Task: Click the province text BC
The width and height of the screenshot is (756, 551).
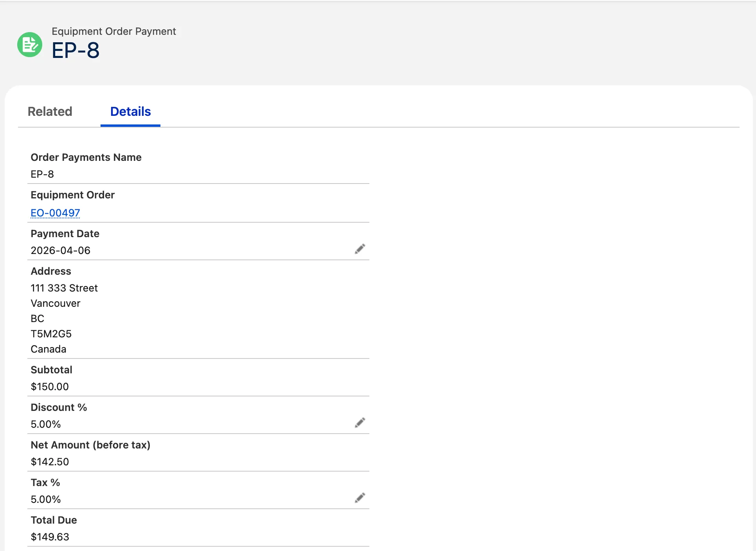Action: point(38,319)
